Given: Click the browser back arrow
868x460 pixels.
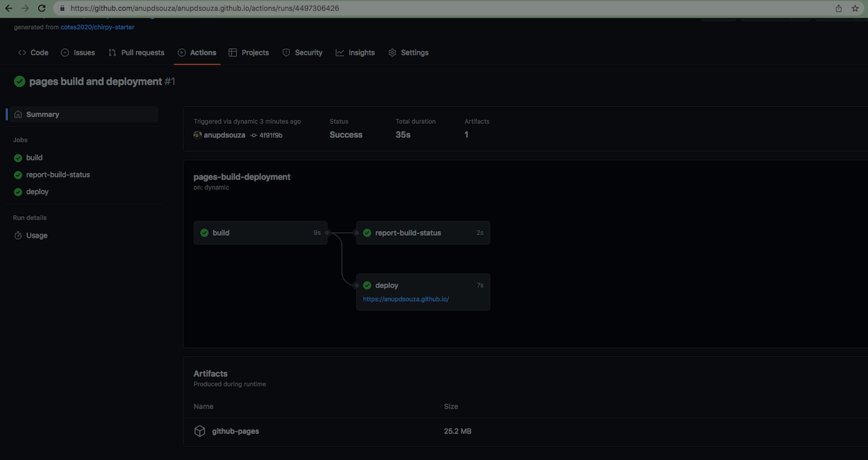Looking at the screenshot, I should (x=9, y=8).
